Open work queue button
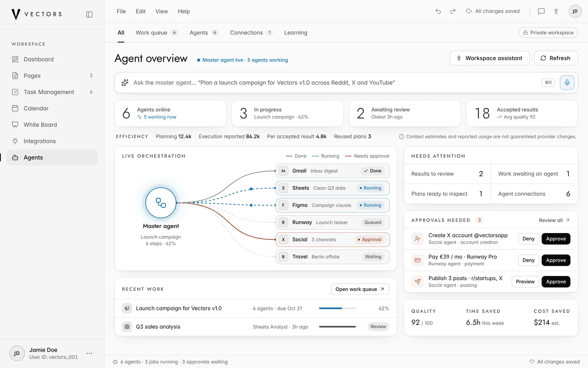 click(x=360, y=289)
